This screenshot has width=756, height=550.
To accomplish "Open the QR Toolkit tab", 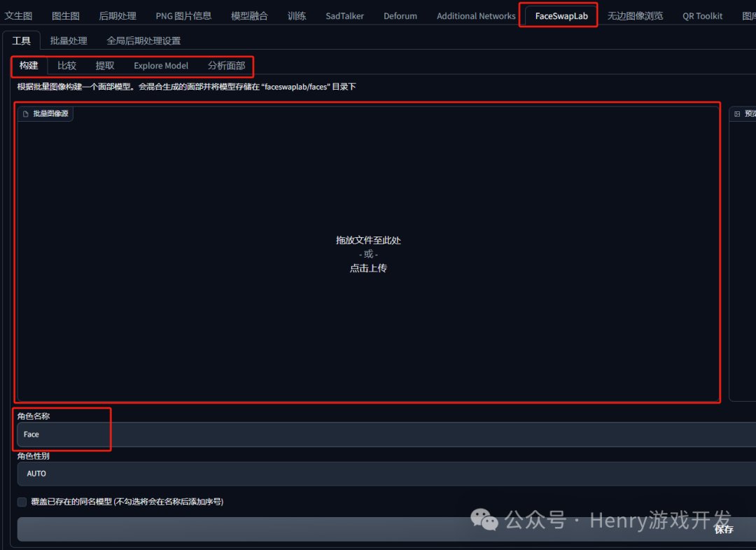I will [703, 16].
